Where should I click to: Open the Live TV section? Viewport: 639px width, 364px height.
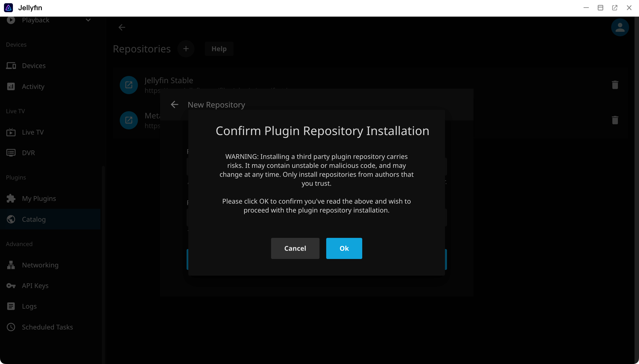click(x=33, y=132)
